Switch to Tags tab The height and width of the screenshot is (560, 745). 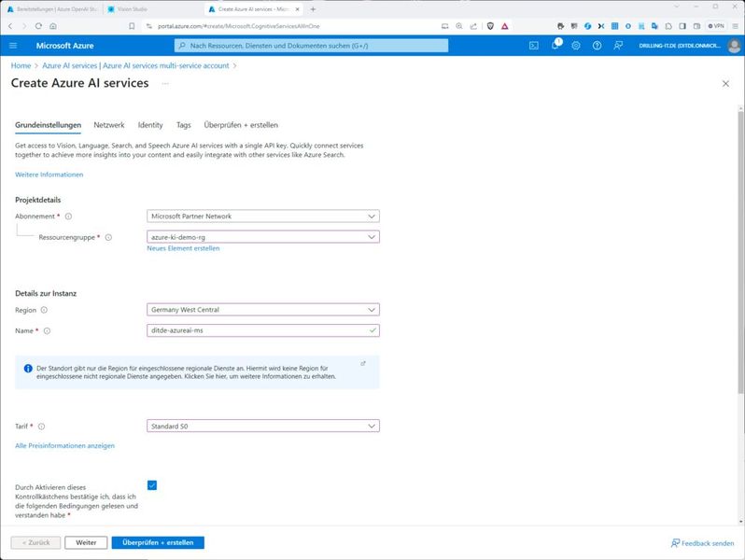coord(183,125)
